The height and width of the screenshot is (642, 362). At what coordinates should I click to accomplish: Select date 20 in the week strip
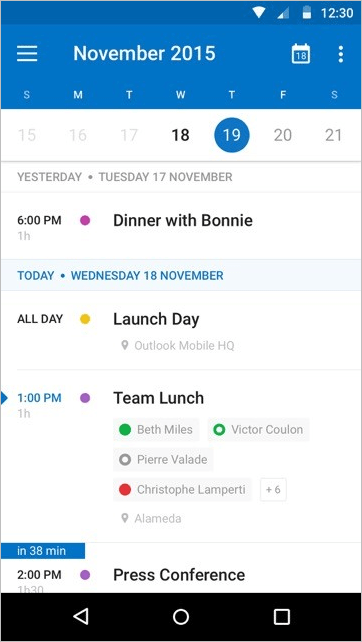click(x=283, y=135)
